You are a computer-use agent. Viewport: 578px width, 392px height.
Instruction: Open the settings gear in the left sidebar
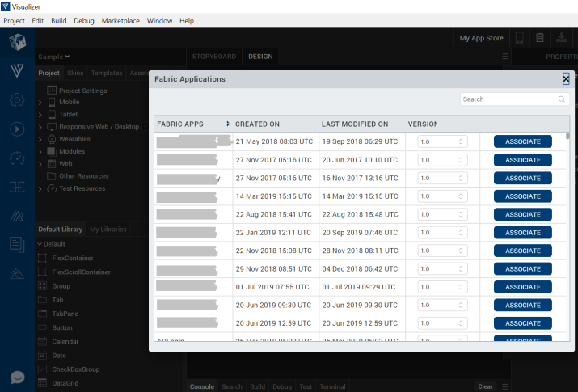coord(17,100)
